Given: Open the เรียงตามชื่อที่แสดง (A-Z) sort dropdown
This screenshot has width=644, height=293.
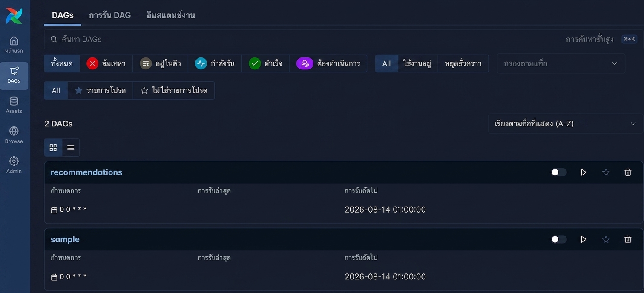Looking at the screenshot, I should [x=565, y=124].
